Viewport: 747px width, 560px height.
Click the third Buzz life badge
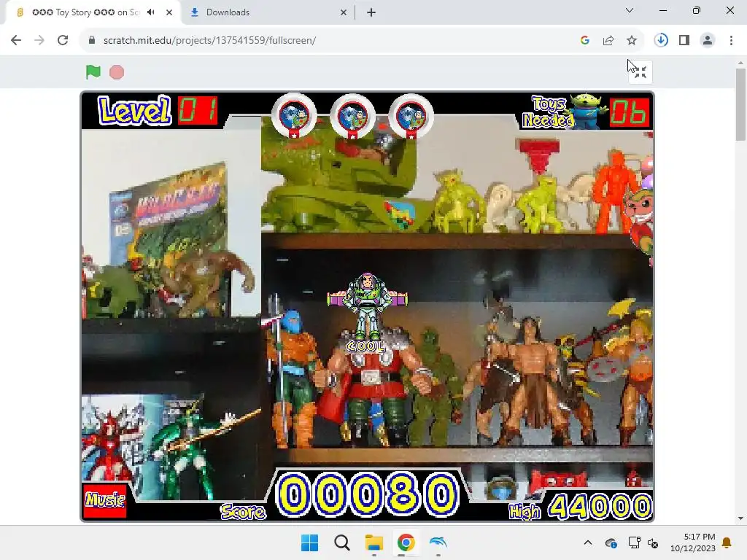click(x=411, y=116)
